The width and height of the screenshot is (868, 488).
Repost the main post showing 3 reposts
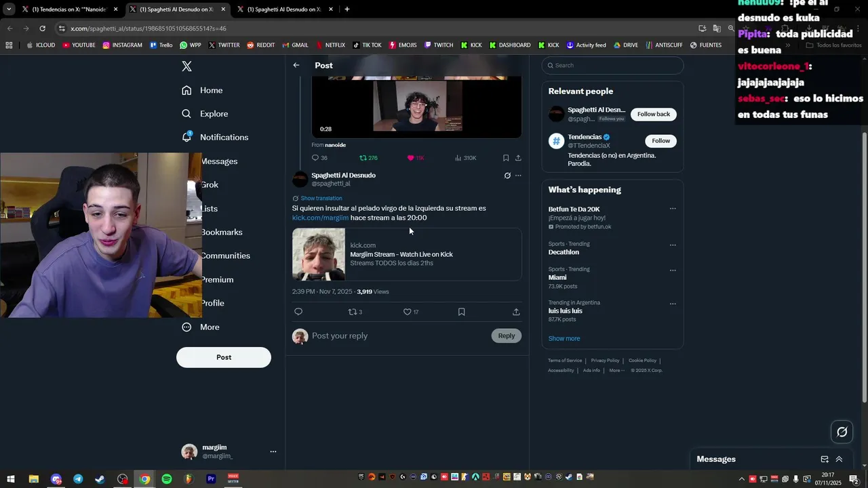coord(355,312)
